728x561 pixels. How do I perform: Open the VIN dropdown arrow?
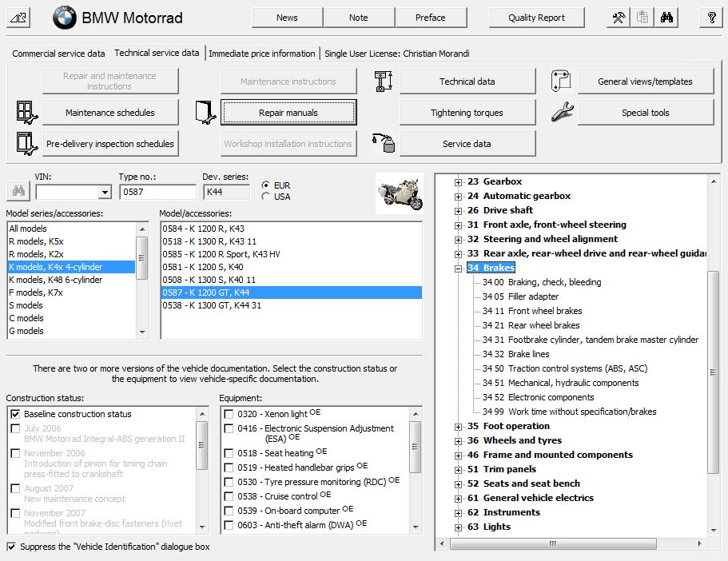click(x=105, y=192)
